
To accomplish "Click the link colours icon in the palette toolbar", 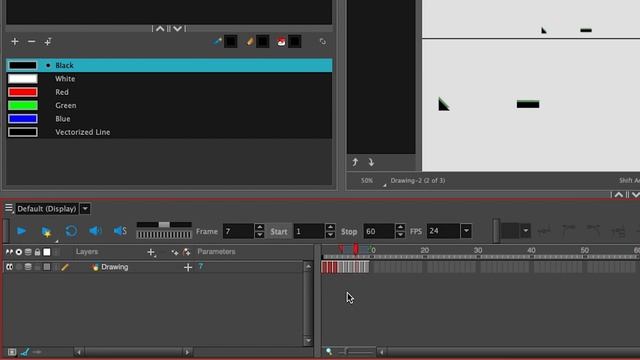I will pos(322,42).
